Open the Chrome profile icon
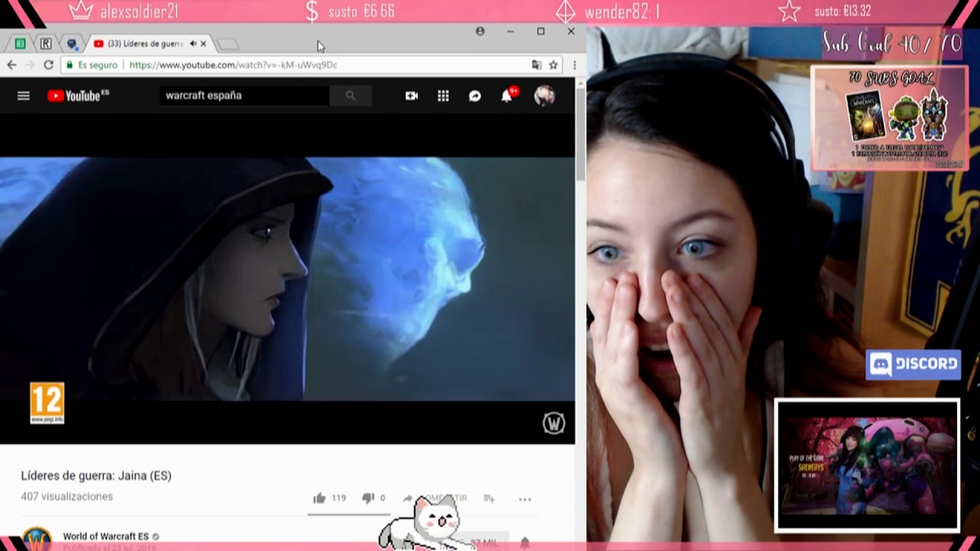980x551 pixels. 480,31
